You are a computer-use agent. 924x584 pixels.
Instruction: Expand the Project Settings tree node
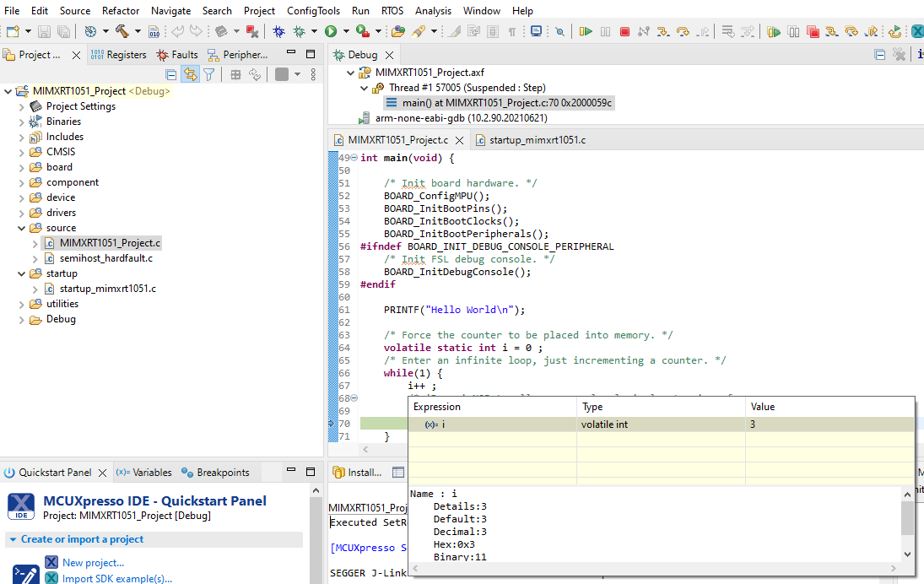(x=22, y=106)
